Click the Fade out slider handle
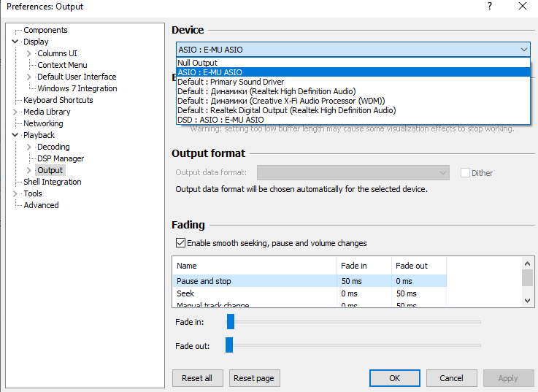Screen dimensions: 538x392 (229, 345)
